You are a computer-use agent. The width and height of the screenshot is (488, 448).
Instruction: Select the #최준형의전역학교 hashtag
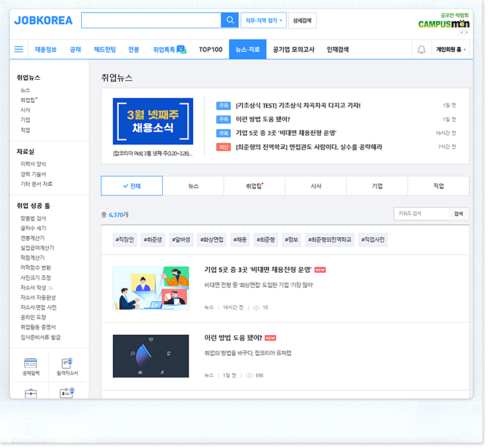point(330,240)
